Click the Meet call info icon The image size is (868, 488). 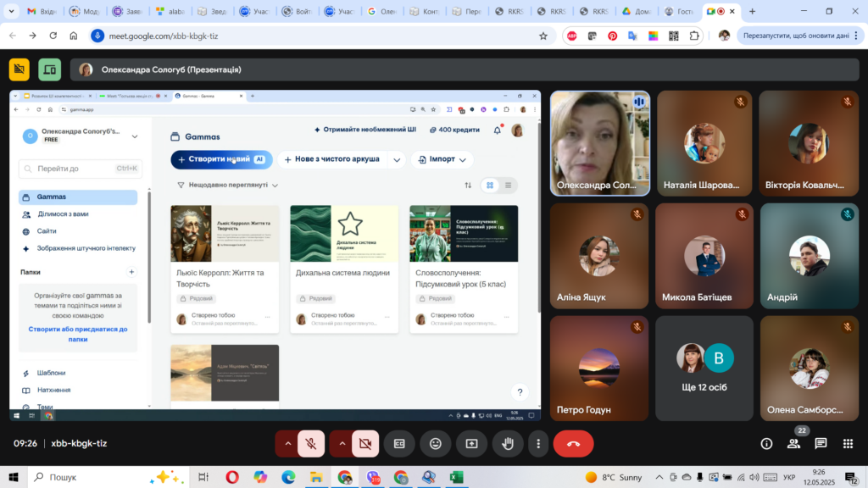766,444
